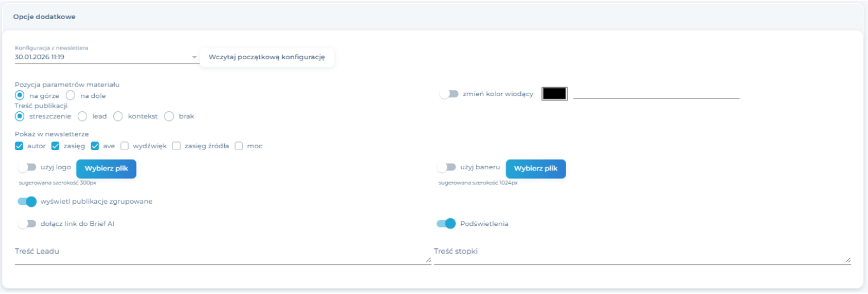
Task: Disable 'wyświetl publikacje zgrupowane' switch
Action: pyautogui.click(x=27, y=201)
